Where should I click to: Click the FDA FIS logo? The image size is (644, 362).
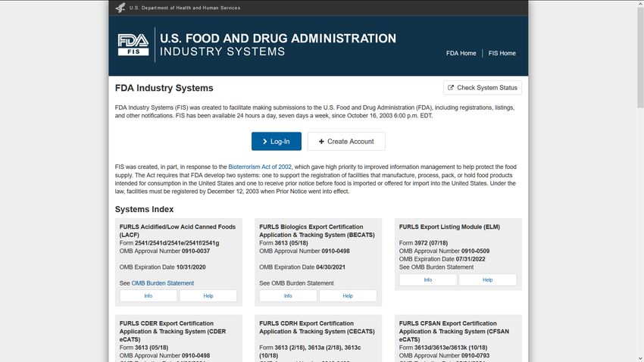pyautogui.click(x=133, y=45)
